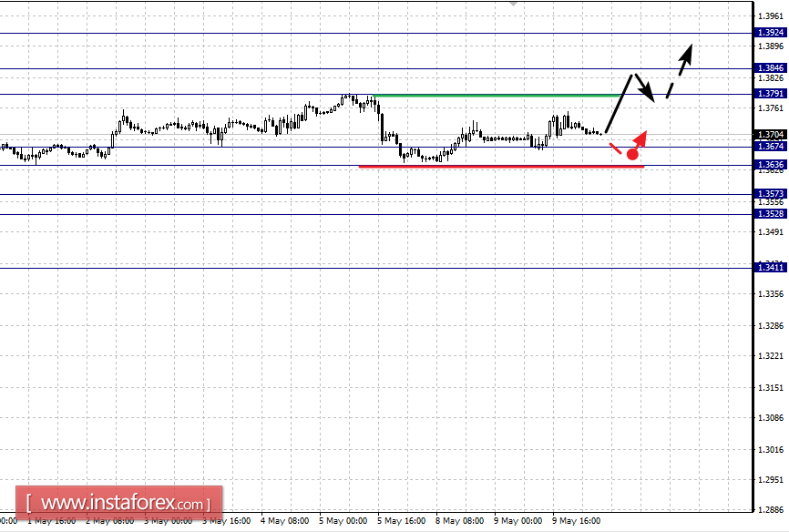The image size is (789, 532).
Task: Select the 1.3846 level label on price axis
Action: pyautogui.click(x=771, y=68)
